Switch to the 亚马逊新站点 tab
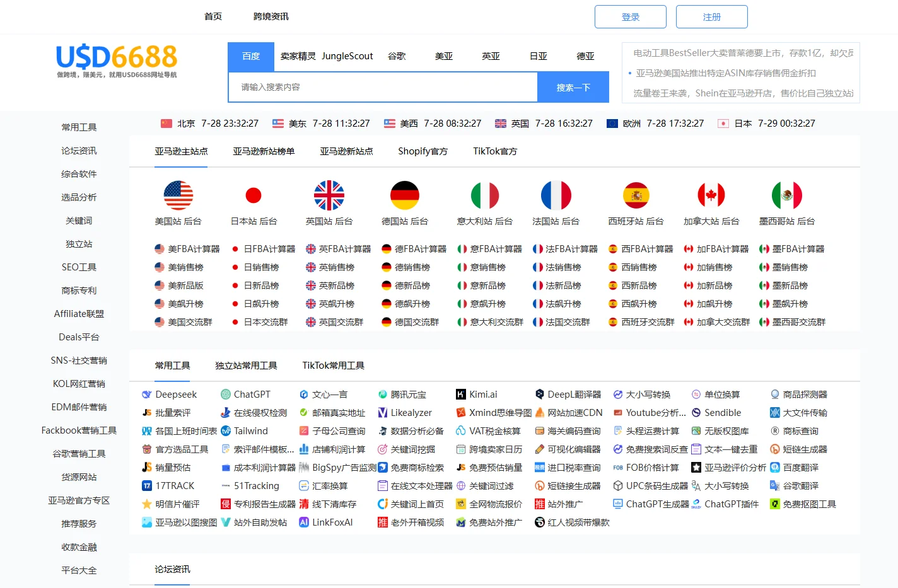The image size is (898, 588). (346, 151)
